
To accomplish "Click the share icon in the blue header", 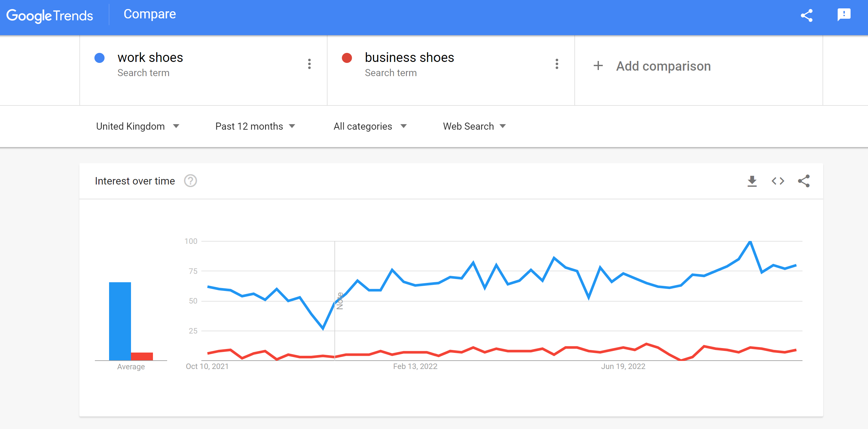I will [x=806, y=15].
